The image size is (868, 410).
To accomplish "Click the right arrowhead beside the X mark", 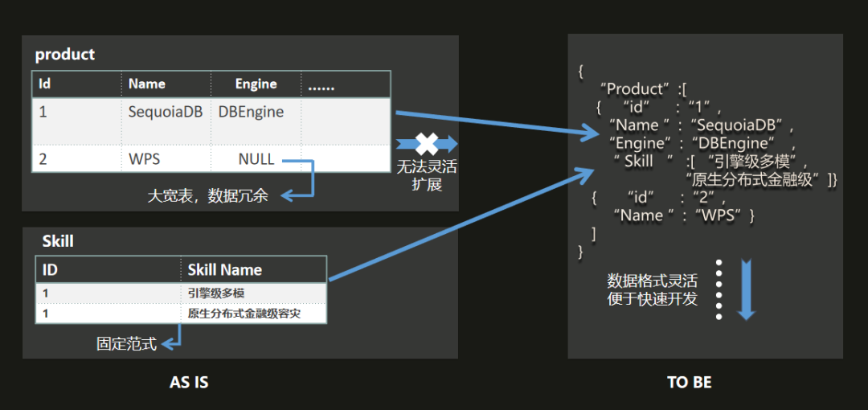I will point(448,144).
